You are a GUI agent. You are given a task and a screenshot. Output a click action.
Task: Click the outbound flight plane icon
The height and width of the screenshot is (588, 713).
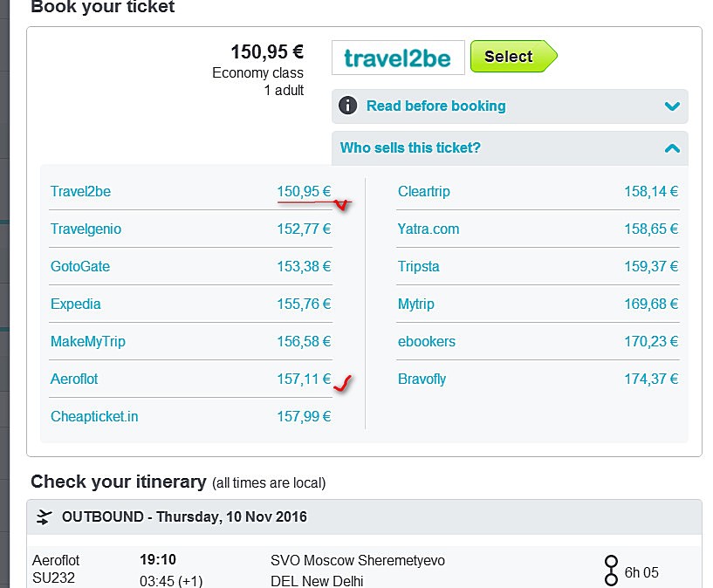point(44,516)
